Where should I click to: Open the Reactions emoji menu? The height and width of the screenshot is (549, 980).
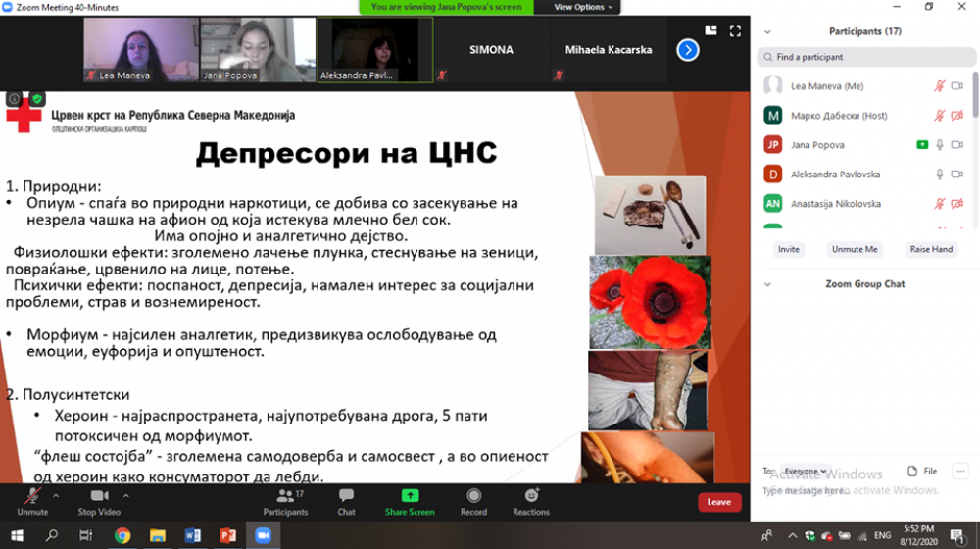531,496
